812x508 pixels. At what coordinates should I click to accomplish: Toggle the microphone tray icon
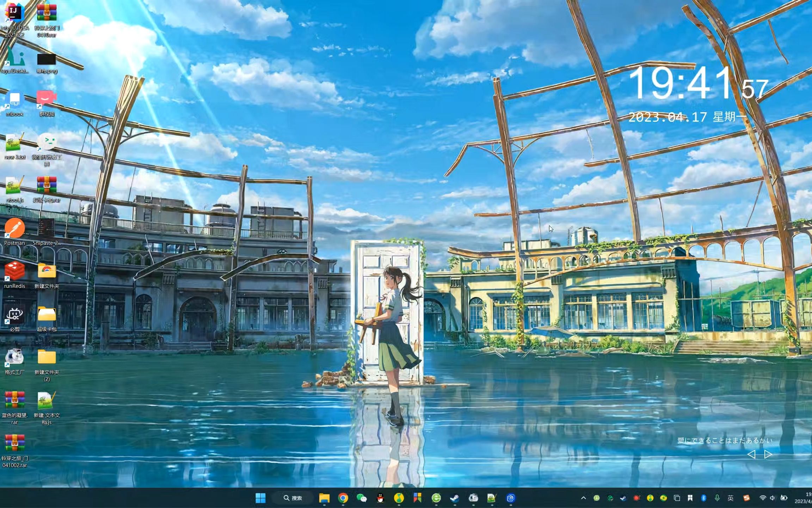[717, 498]
